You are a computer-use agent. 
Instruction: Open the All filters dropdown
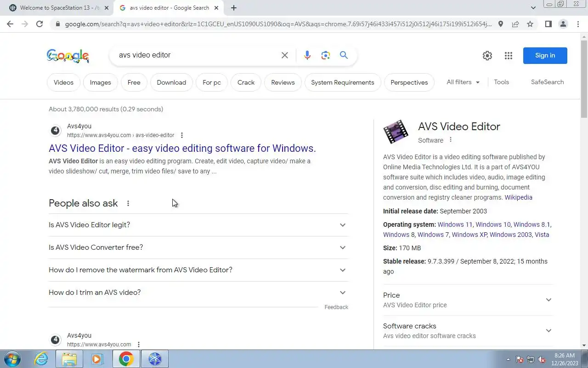(463, 82)
